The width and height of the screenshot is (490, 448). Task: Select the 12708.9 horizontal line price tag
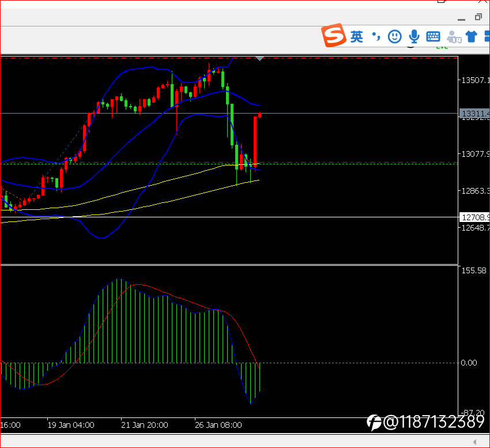474,217
